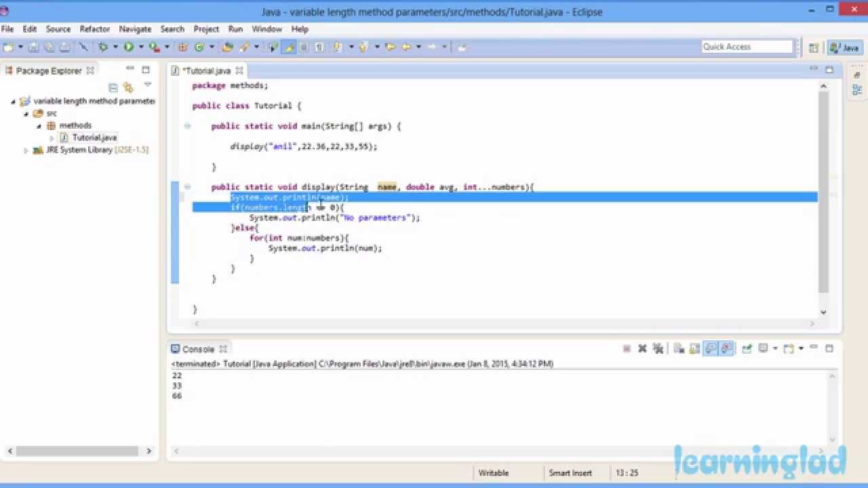Open the Source menu
This screenshot has width=868, height=488.
tap(58, 29)
